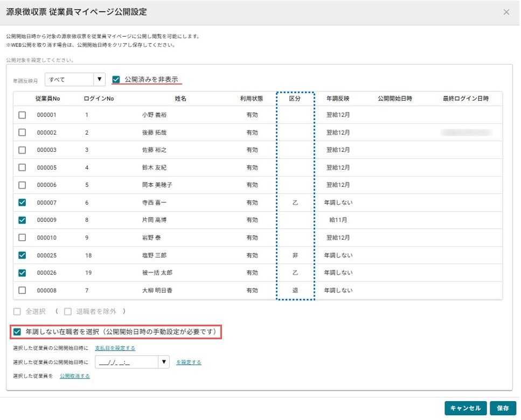Click the 公開開始日時 column header
Viewport: 521px width, 420px height.
pos(395,99)
